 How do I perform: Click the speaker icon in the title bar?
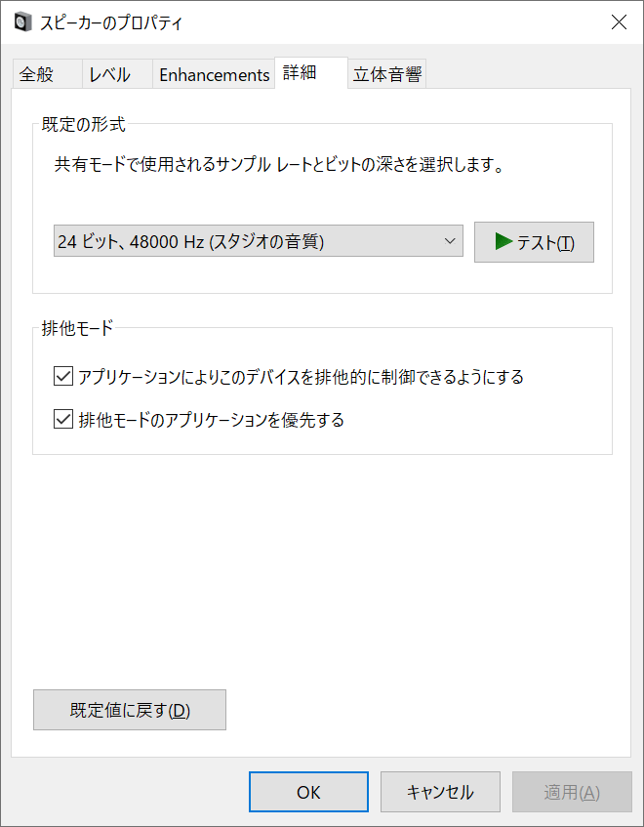(21, 21)
